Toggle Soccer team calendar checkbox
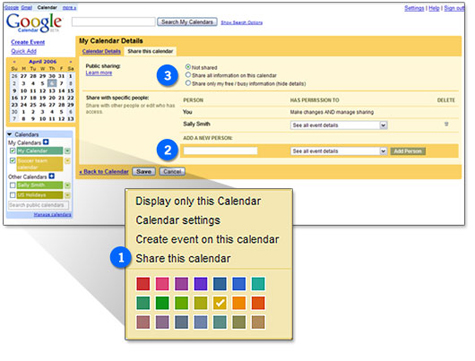Screen dimensions: 475x361 point(13,161)
